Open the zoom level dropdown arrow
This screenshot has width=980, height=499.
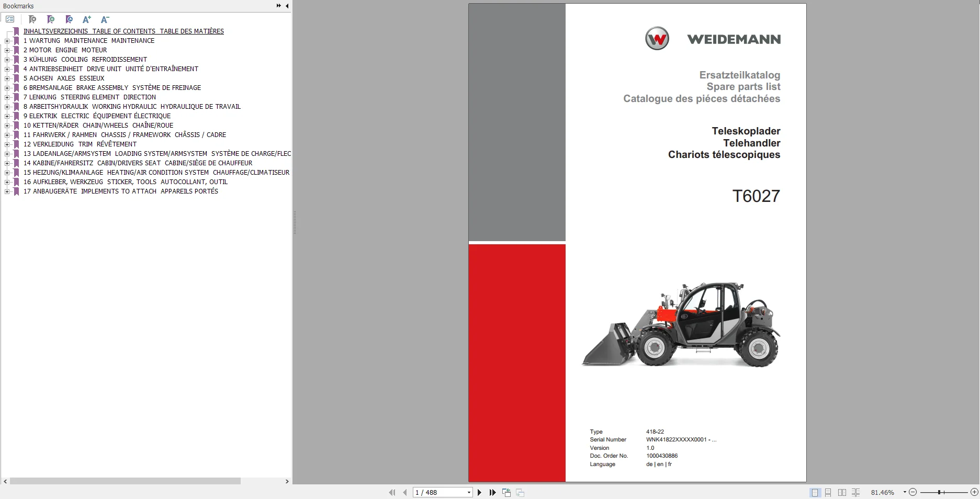pos(904,492)
